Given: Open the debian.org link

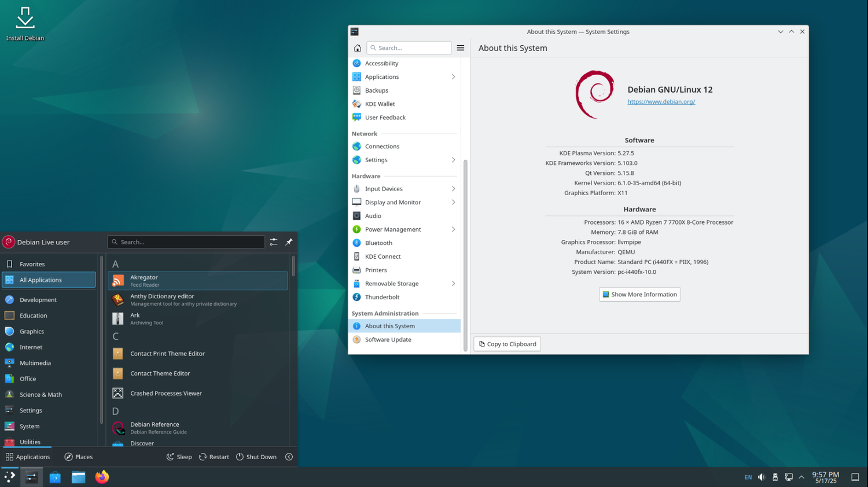Looking at the screenshot, I should (x=661, y=102).
